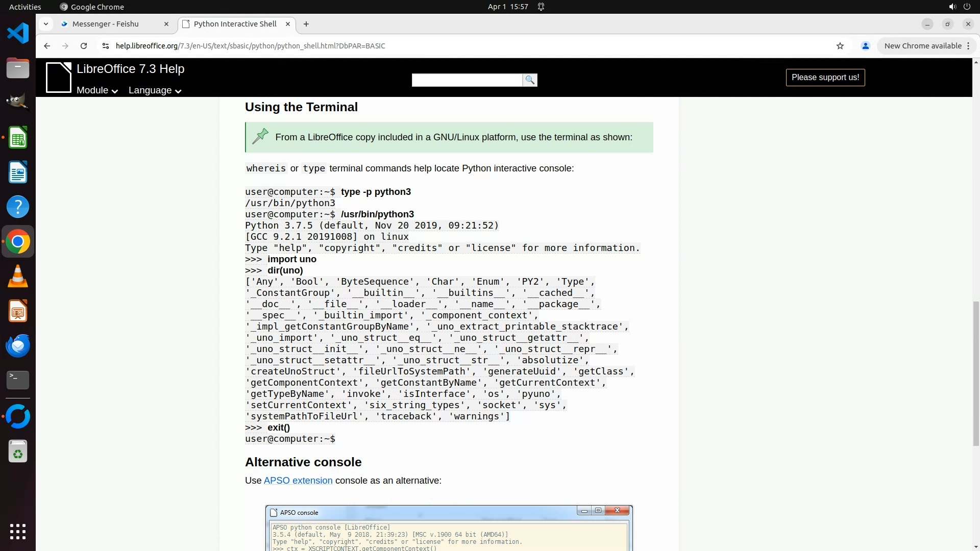This screenshot has width=980, height=551.
Task: Open the Chrome profile avatar icon
Action: [x=865, y=46]
